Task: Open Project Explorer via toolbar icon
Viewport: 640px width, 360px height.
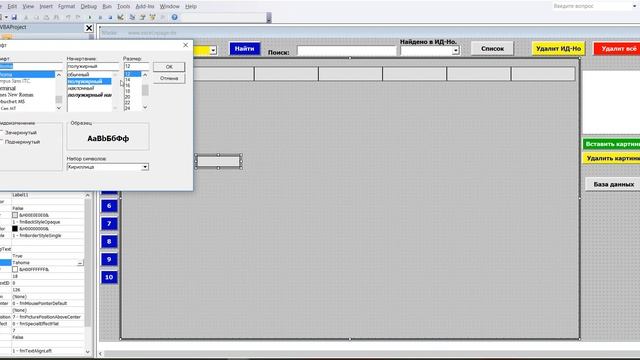Action: click(132, 17)
